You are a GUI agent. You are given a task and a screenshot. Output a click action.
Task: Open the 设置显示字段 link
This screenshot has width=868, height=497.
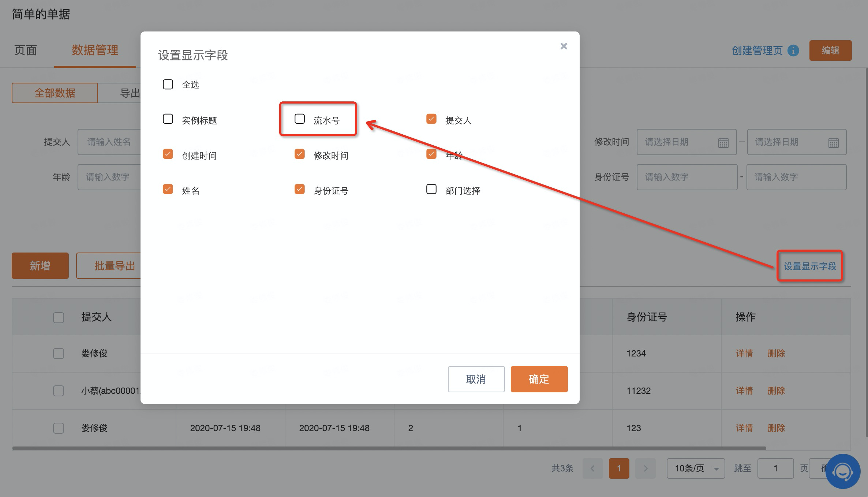[x=810, y=266]
